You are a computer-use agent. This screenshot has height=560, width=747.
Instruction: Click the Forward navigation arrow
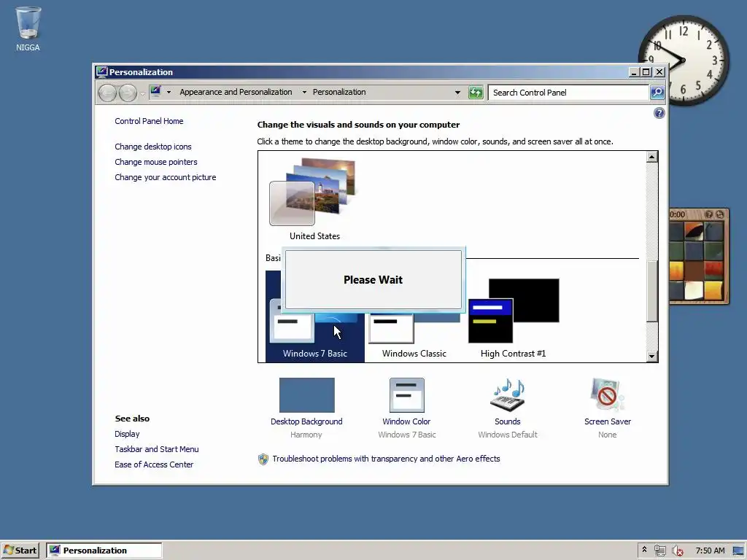click(128, 93)
